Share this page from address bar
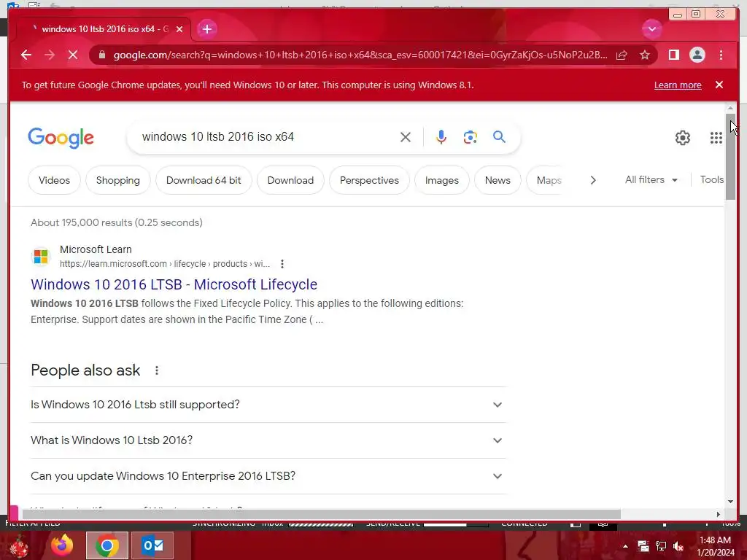This screenshot has height=560, width=747. click(x=622, y=55)
